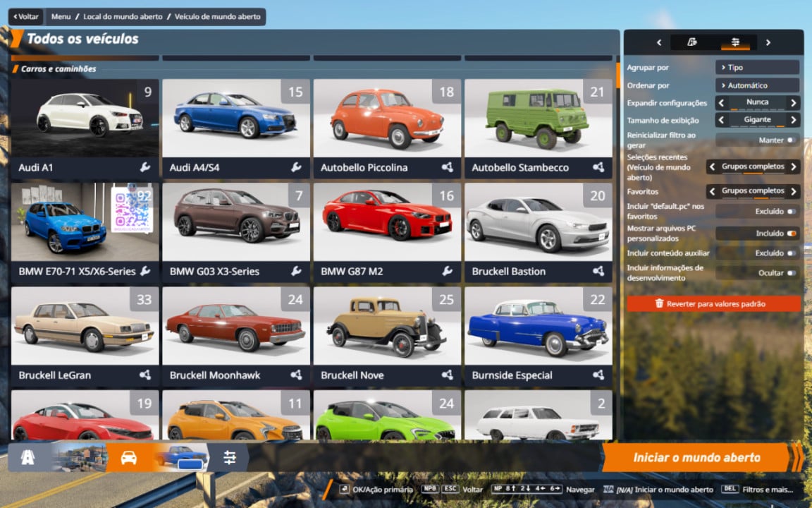Click the wrench icon on Audi A1

145,167
